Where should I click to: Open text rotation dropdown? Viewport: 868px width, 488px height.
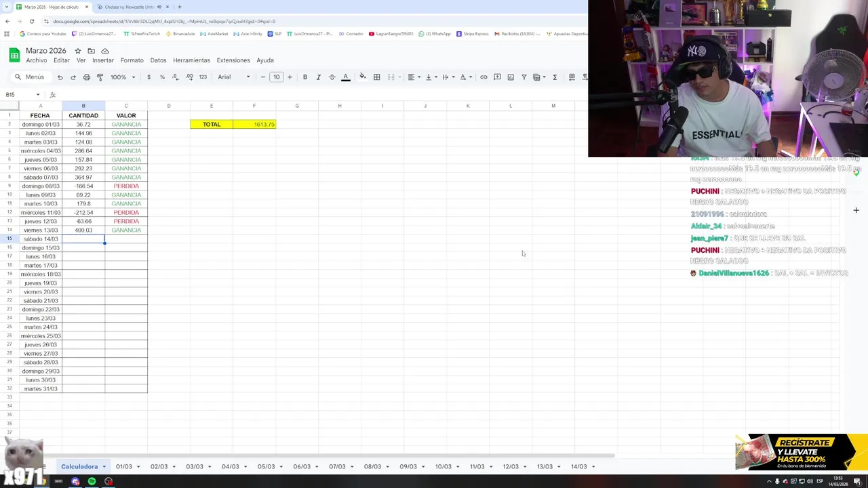465,77
